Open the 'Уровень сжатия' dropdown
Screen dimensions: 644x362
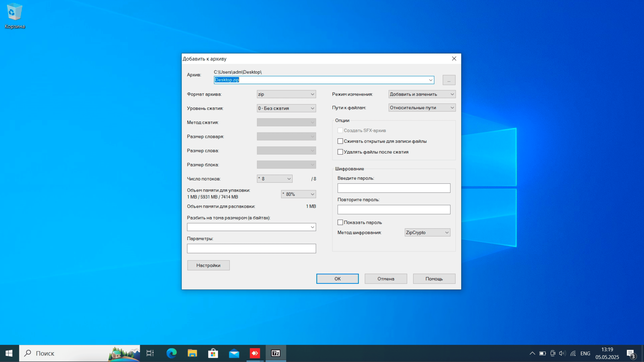pyautogui.click(x=286, y=108)
